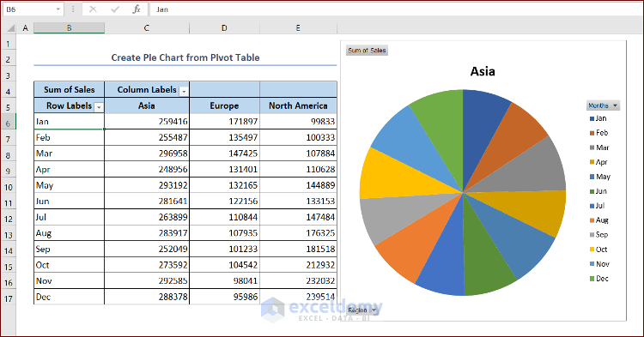The width and height of the screenshot is (644, 337).
Task: Click the Create Pie Chart from Pivot Table title
Action: click(x=185, y=57)
